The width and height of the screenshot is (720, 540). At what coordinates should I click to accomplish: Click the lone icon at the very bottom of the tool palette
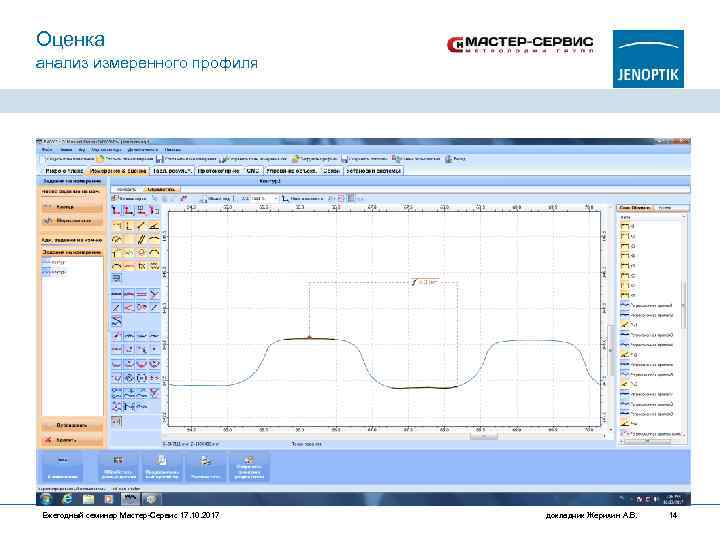(117, 421)
